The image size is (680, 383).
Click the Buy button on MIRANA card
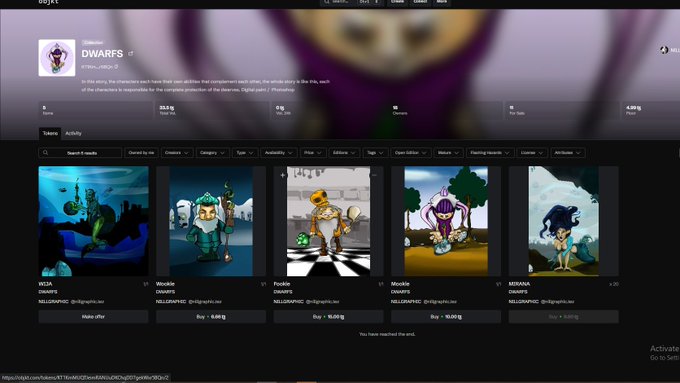(563, 317)
